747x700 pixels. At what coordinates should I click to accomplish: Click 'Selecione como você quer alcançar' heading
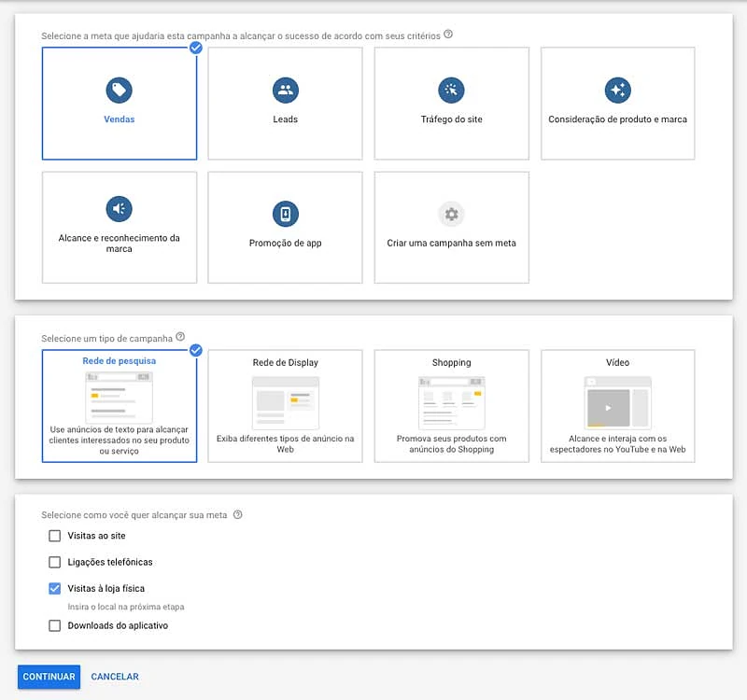tap(134, 515)
